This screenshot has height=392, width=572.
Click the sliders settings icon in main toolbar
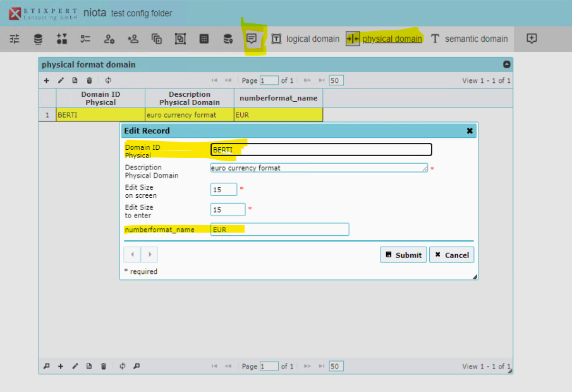(x=15, y=39)
